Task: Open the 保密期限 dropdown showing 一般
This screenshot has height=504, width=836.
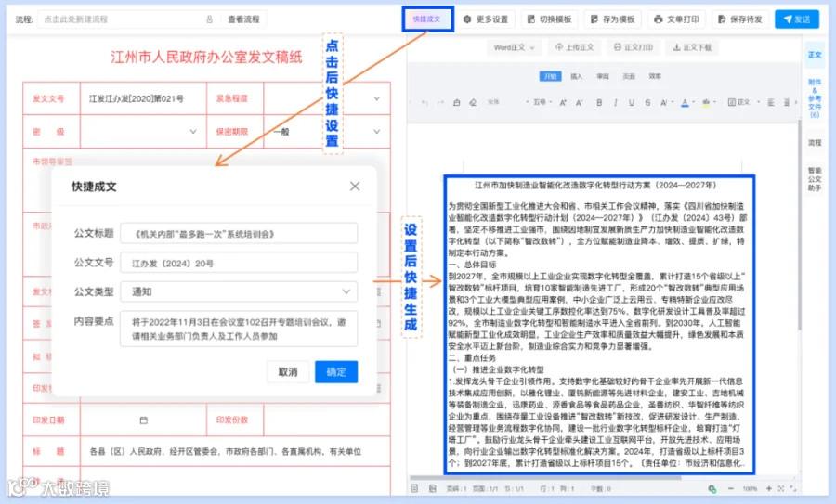Action: click(x=327, y=132)
